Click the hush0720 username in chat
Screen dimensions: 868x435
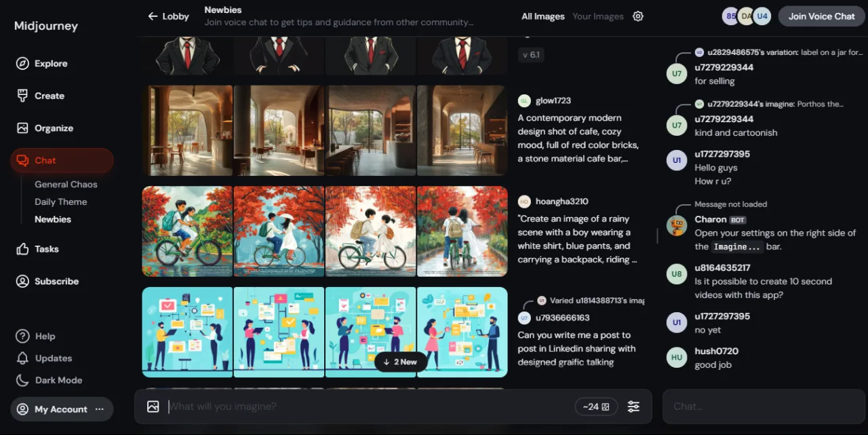(716, 351)
